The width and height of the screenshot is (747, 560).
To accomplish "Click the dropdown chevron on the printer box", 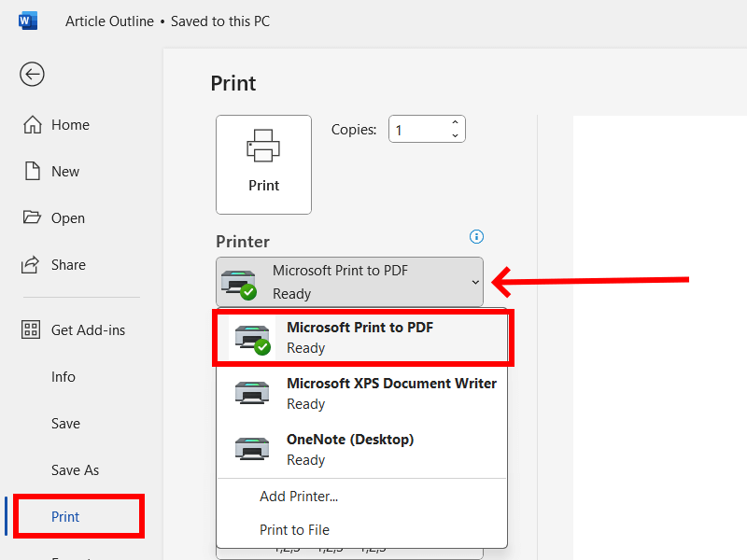I will (475, 282).
